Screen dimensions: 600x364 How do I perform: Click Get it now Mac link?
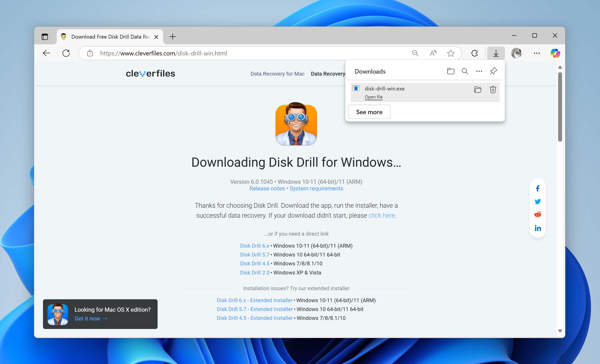(91, 319)
